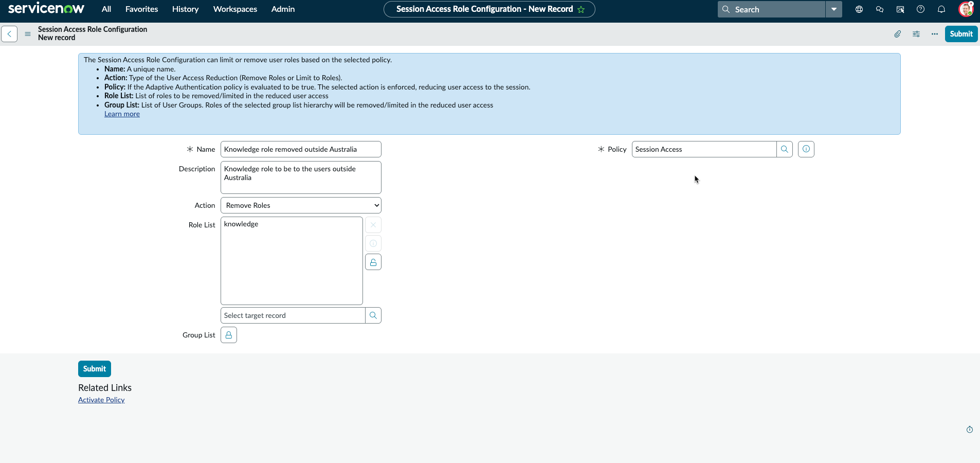The image size is (980, 463).
Task: Look up Policy using the magnifier icon
Action: tap(785, 149)
